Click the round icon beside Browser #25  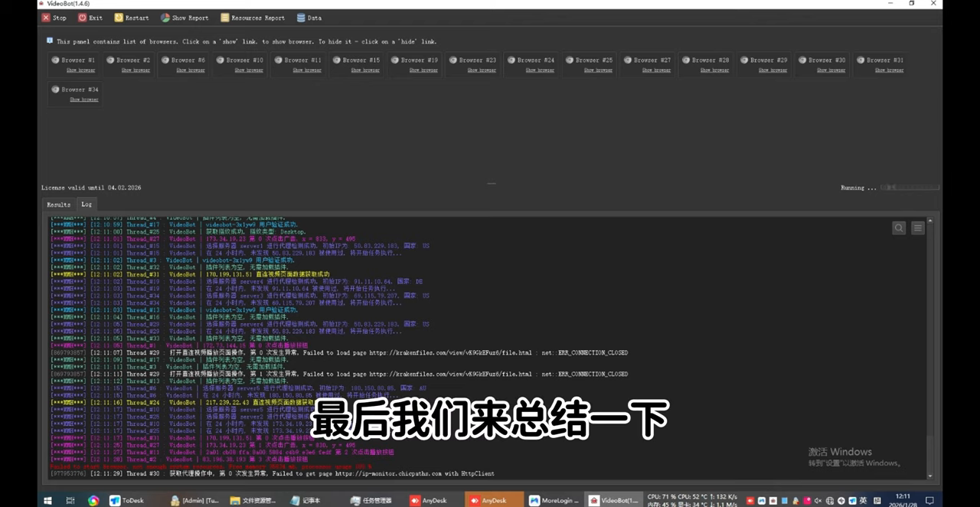570,60
